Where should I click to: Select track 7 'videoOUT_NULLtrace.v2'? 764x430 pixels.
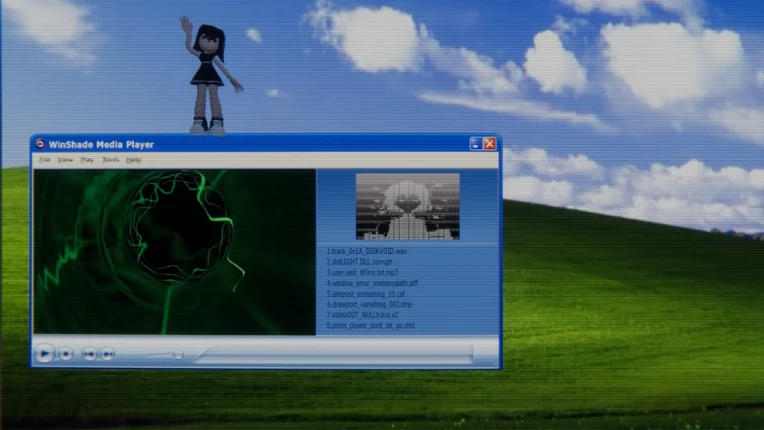tap(362, 315)
